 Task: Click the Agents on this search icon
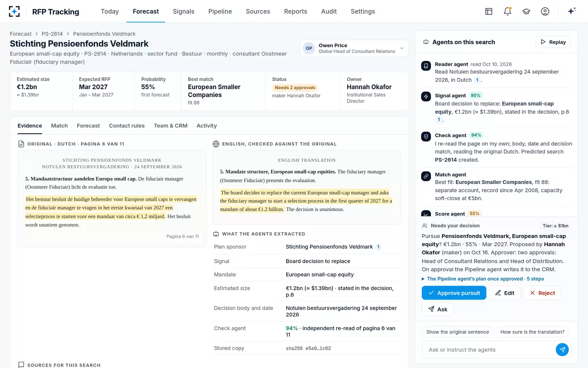point(426,42)
